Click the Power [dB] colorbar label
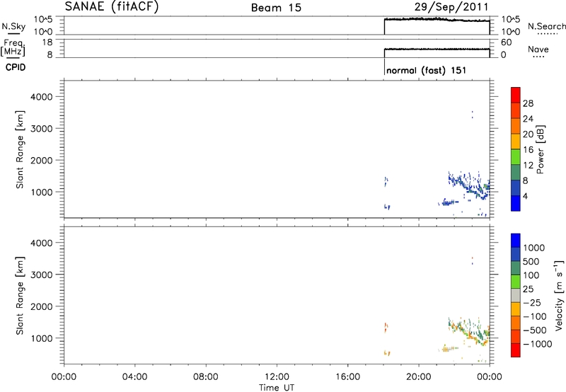566x392 pixels. 541,149
